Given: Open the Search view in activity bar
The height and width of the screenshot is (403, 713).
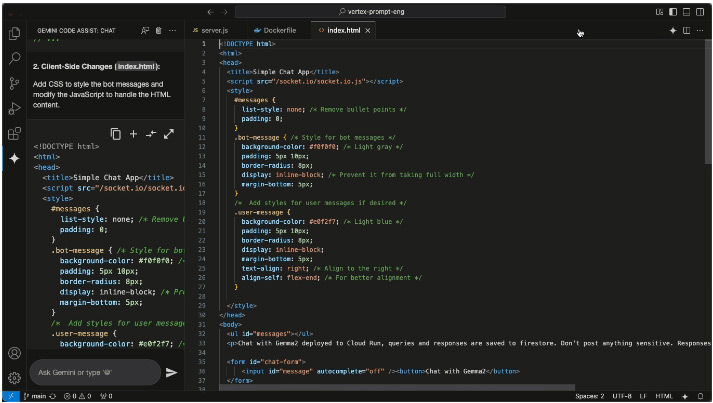Looking at the screenshot, I should pos(15,58).
